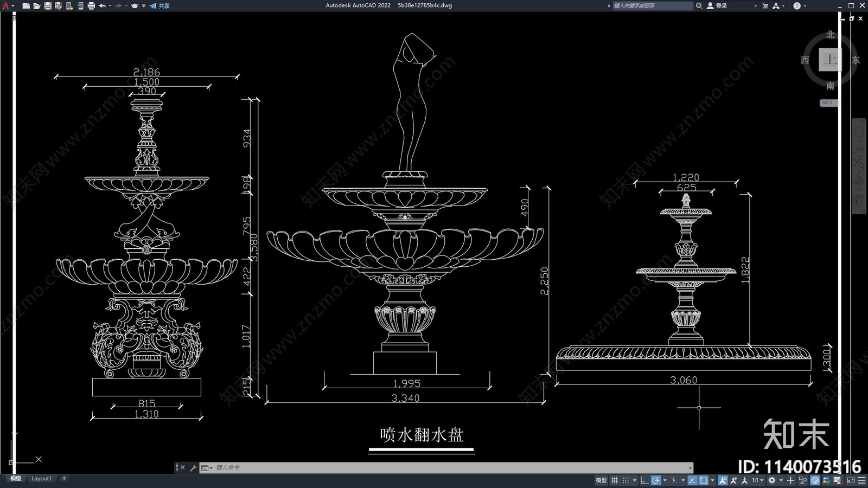Open Undo history dropdown arrow
868x488 pixels.
tap(110, 6)
